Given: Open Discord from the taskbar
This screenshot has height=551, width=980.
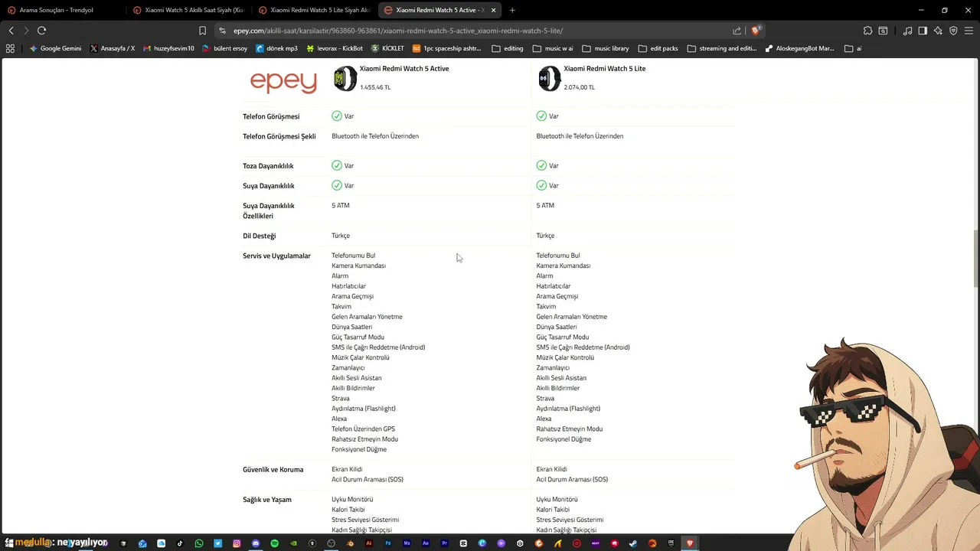Looking at the screenshot, I should click(256, 543).
